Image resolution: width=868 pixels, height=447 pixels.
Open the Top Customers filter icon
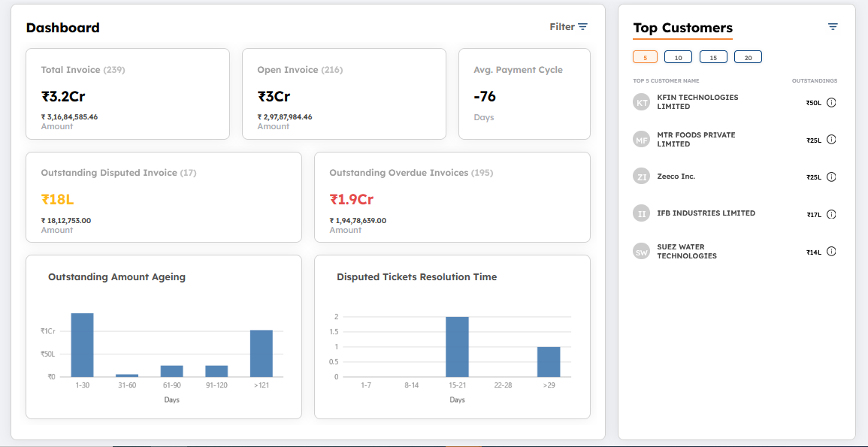pos(833,27)
